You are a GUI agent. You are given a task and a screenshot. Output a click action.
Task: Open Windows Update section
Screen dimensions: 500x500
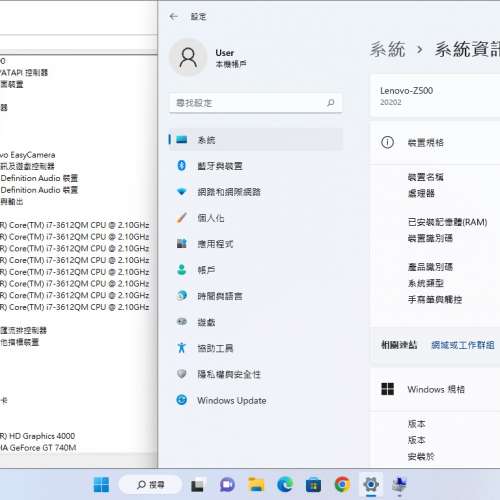click(x=256, y=400)
